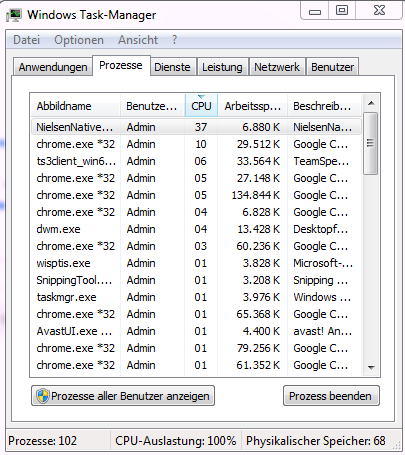Select chrome.exe row with 79.256 K

tap(196, 348)
